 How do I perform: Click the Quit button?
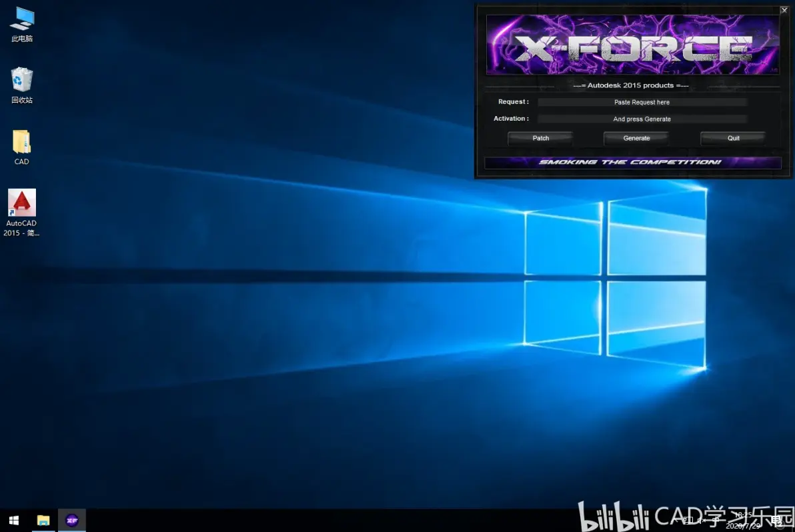tap(733, 138)
